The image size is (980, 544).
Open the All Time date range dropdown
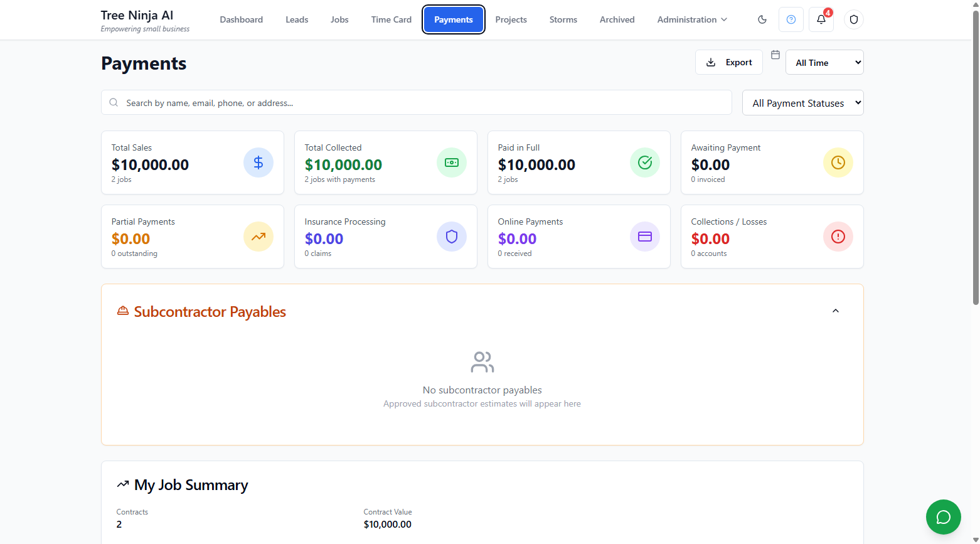(x=824, y=63)
